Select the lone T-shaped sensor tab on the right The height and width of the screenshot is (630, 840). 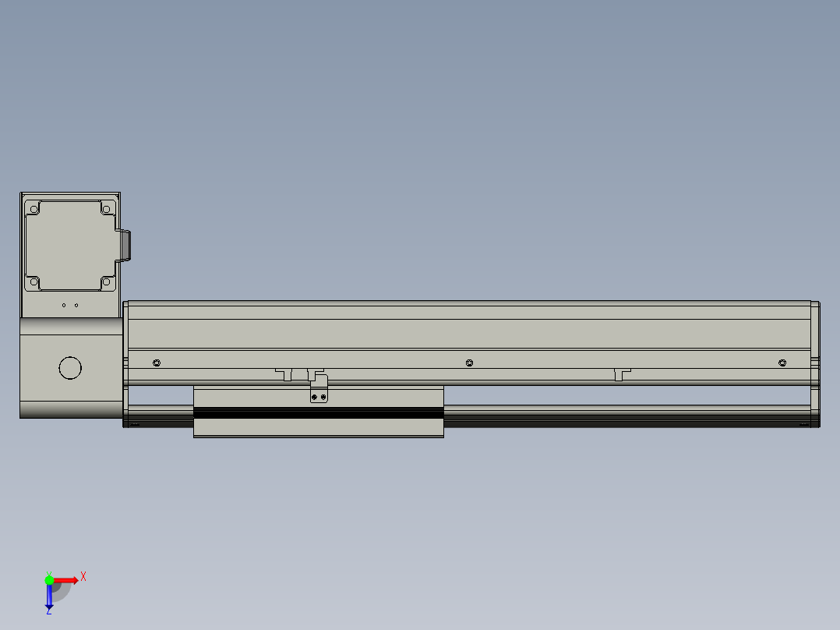pyautogui.click(x=622, y=374)
